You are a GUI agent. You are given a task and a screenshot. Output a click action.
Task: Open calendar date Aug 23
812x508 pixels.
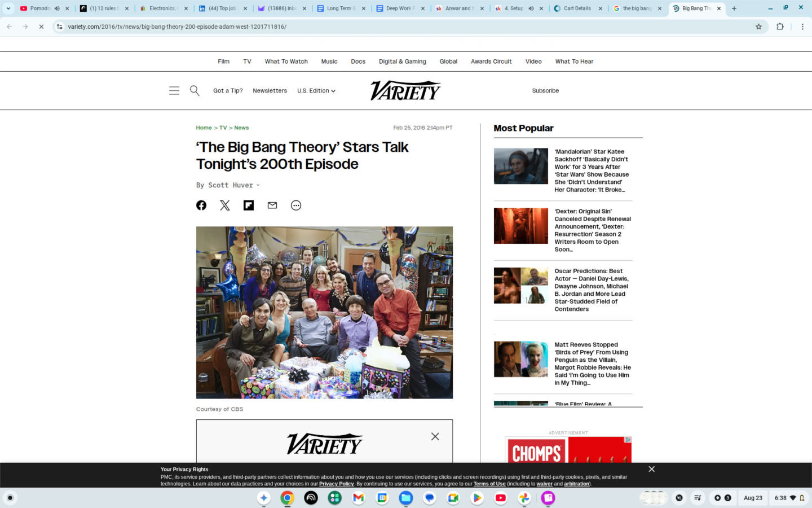753,498
